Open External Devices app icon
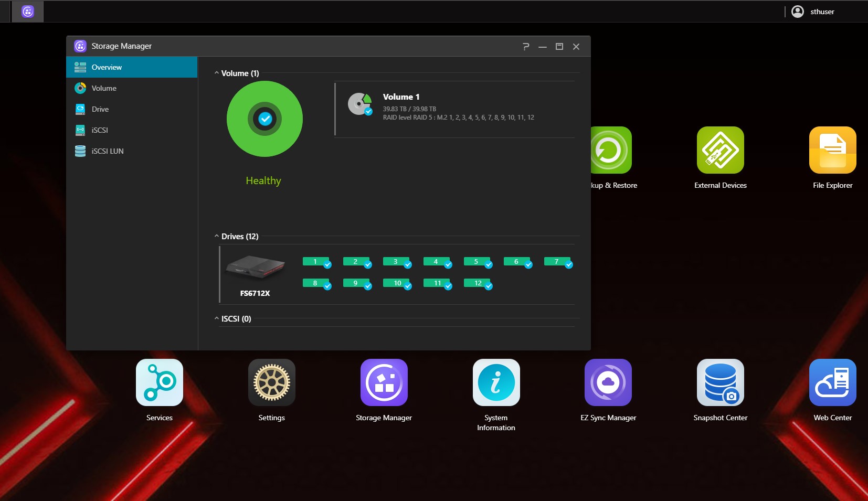The width and height of the screenshot is (868, 501). pos(721,150)
